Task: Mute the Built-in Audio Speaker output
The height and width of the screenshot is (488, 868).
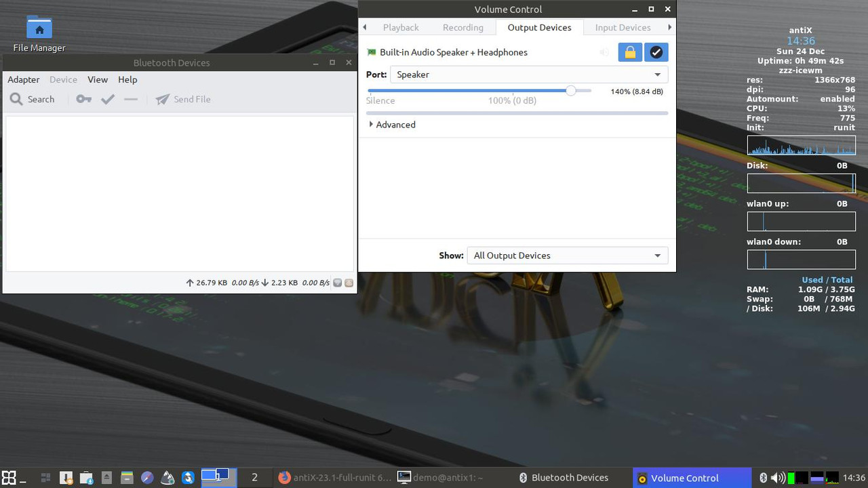Action: pos(604,52)
